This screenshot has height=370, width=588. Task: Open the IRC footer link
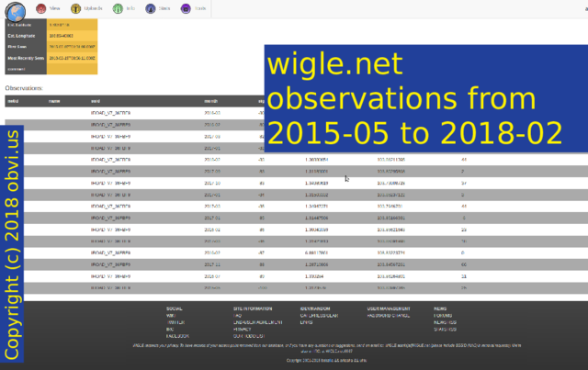[x=170, y=329]
